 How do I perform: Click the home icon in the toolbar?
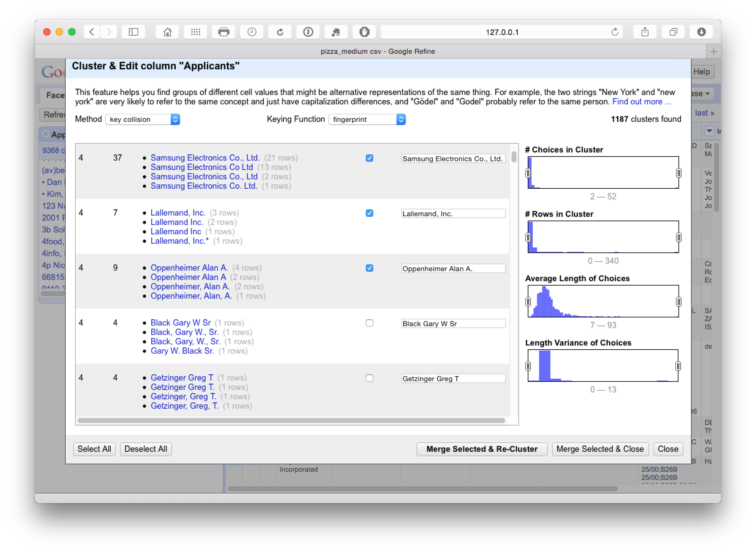click(167, 32)
